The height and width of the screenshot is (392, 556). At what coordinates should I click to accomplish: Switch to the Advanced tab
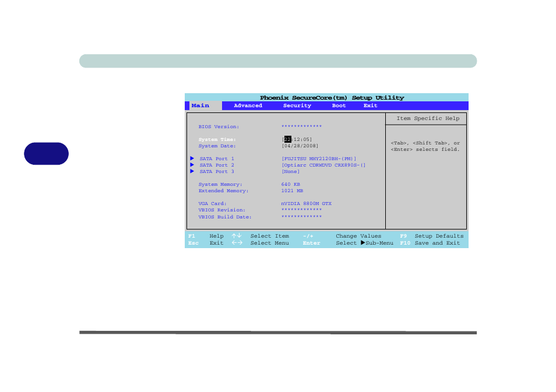[248, 106]
